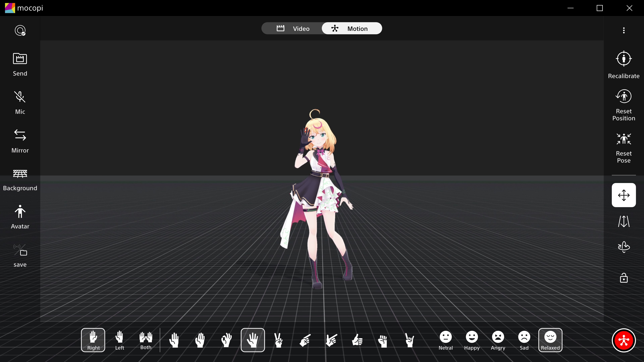Select the Left hand option
644x362 pixels.
120,340
